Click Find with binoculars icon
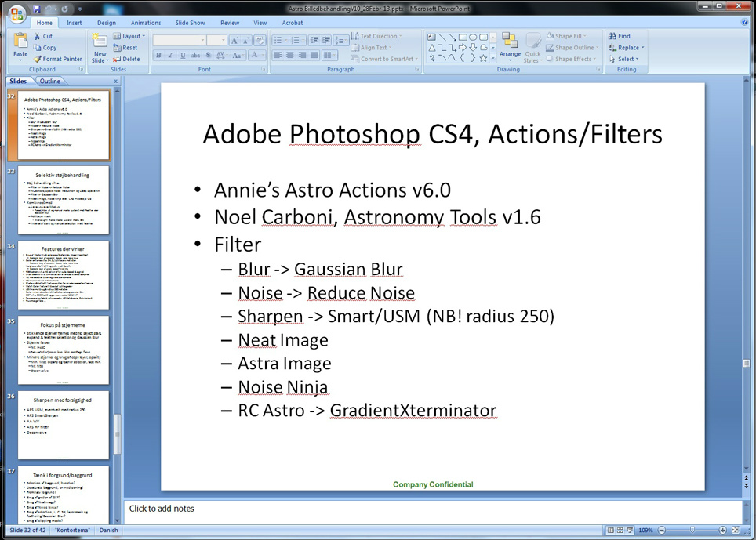This screenshot has width=756, height=540. pos(620,36)
